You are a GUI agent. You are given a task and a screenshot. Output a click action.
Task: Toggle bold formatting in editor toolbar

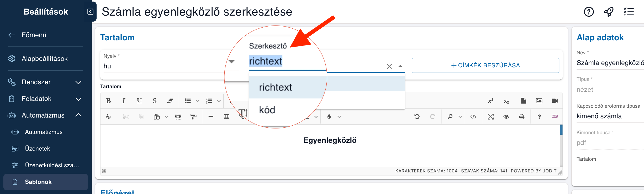pyautogui.click(x=108, y=101)
